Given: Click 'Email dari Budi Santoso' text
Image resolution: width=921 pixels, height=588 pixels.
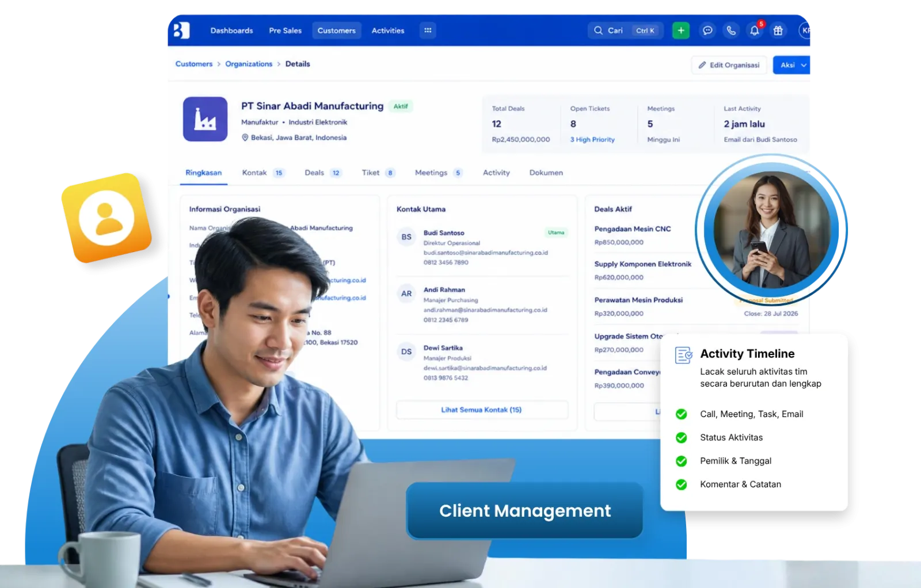Looking at the screenshot, I should pyautogui.click(x=760, y=139).
